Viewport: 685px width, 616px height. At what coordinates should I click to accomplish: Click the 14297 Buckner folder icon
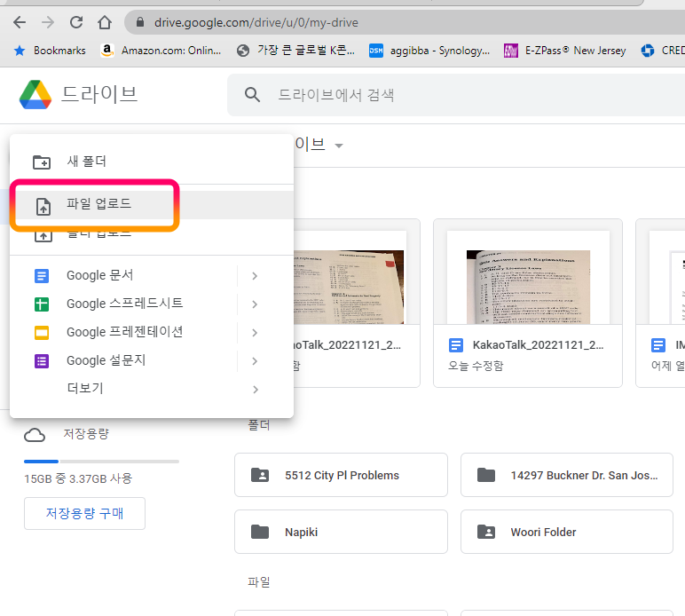coord(486,475)
